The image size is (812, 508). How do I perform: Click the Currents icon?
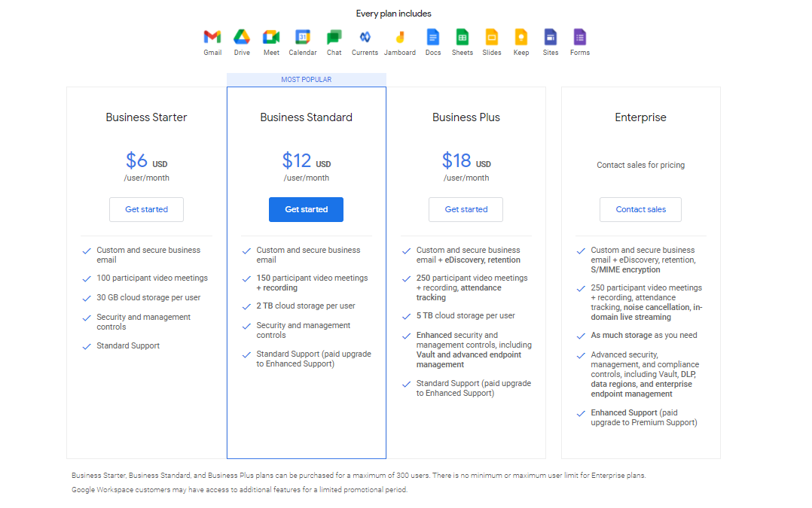[x=365, y=37]
